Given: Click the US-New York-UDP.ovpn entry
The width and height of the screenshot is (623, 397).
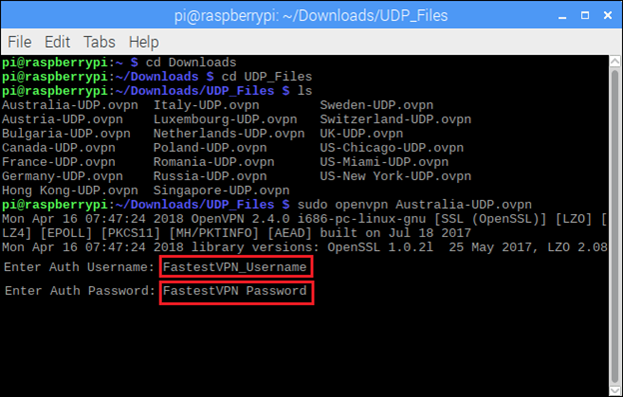Looking at the screenshot, I should click(395, 176).
